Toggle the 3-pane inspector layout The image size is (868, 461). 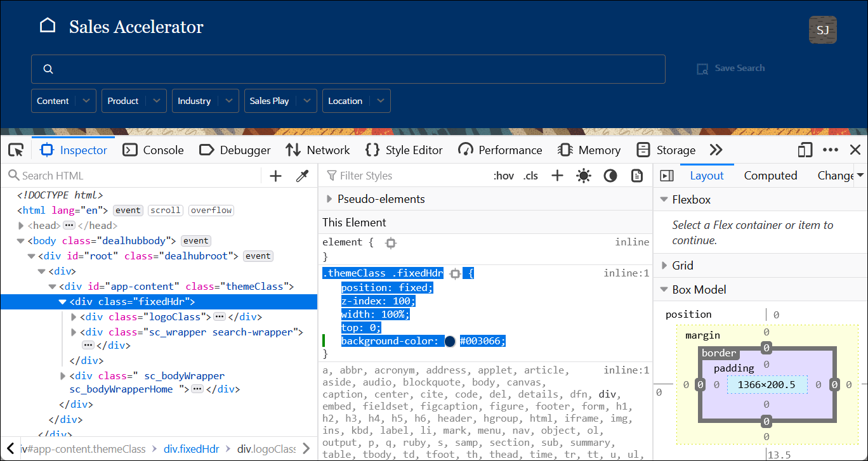(x=667, y=175)
